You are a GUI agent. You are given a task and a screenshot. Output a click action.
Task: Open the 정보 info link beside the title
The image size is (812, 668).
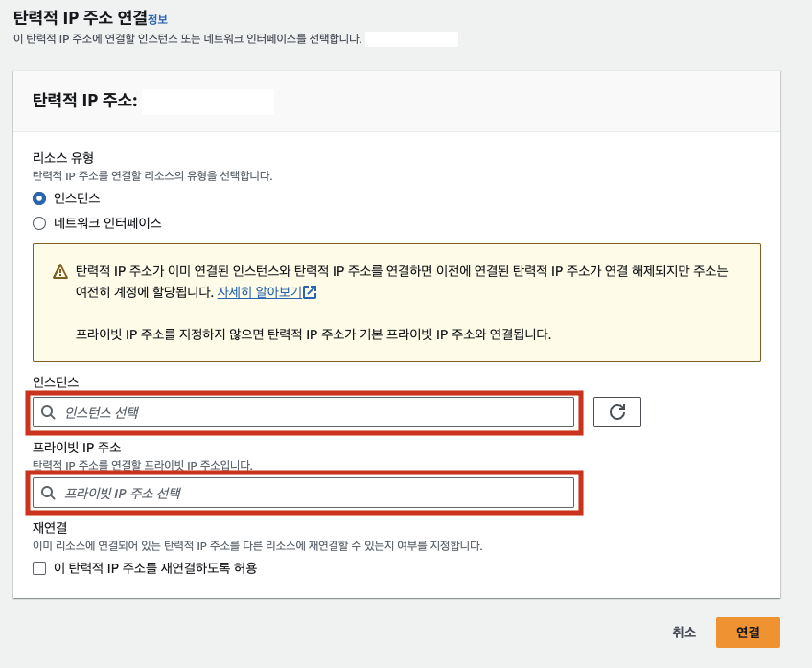pyautogui.click(x=157, y=20)
